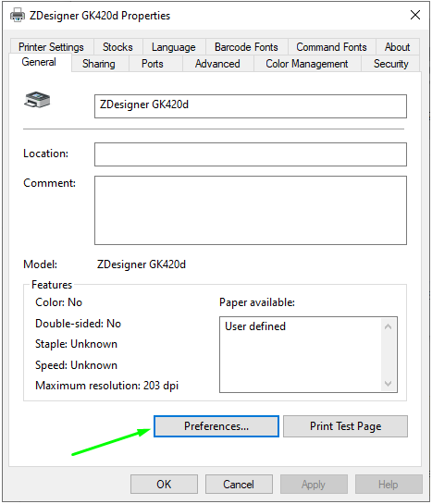
Task: Click the Speed: Unknown text
Action: click(x=76, y=365)
